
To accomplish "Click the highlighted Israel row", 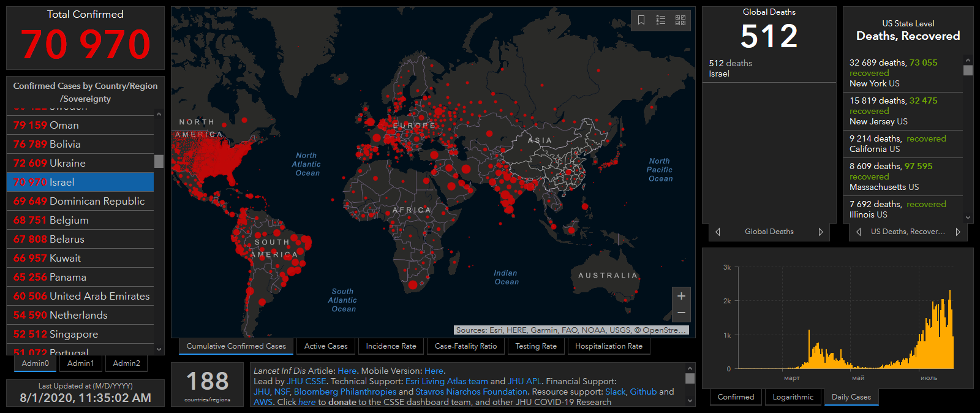I will tap(80, 182).
